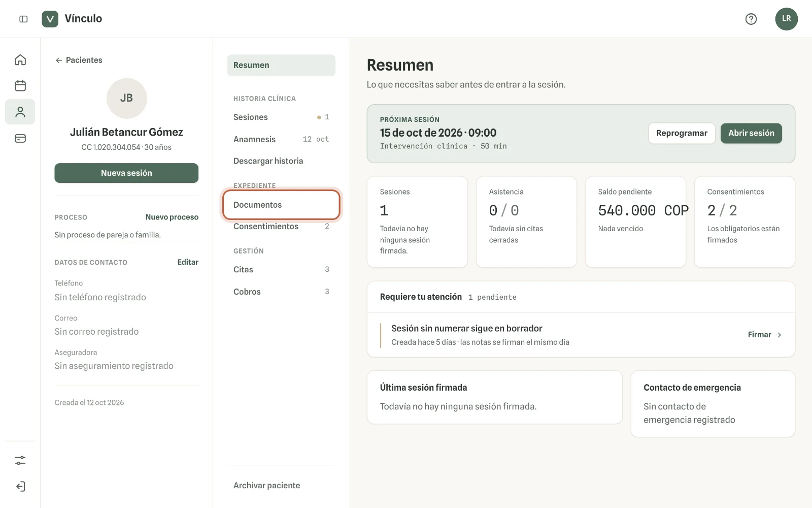The image size is (812, 508).
Task: Select the patients person icon
Action: click(20, 112)
